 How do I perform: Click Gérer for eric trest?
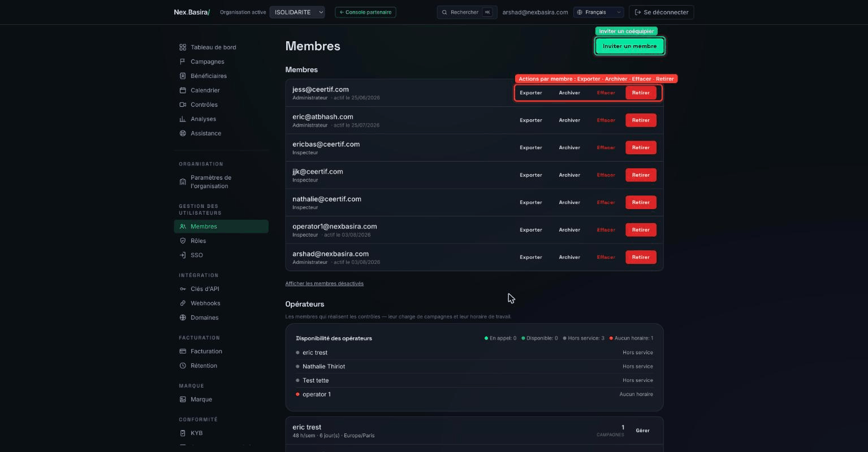(x=642, y=431)
